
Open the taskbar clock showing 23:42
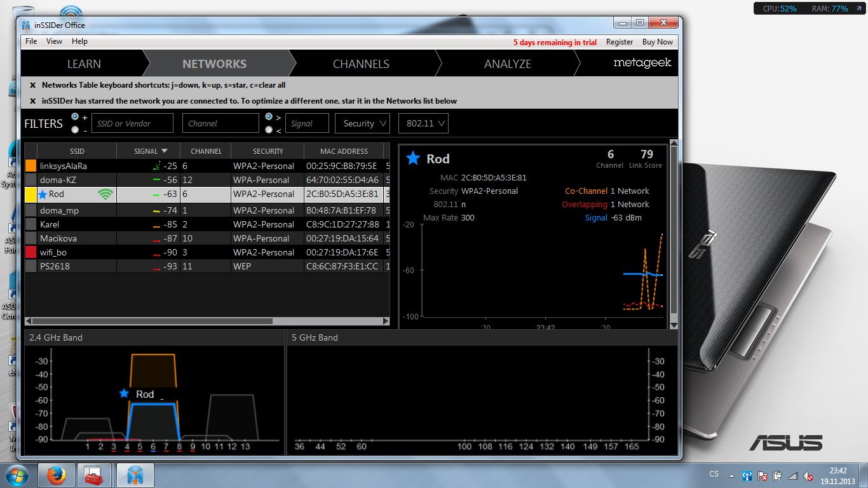pyautogui.click(x=838, y=475)
